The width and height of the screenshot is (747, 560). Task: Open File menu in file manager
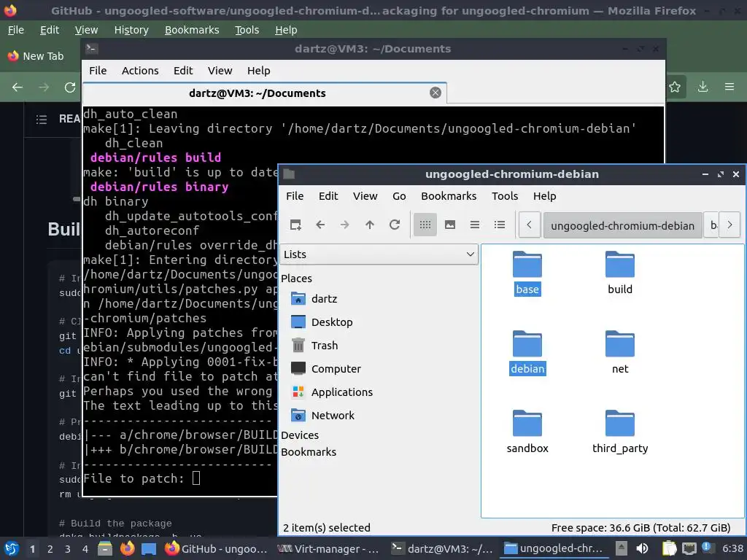(295, 196)
